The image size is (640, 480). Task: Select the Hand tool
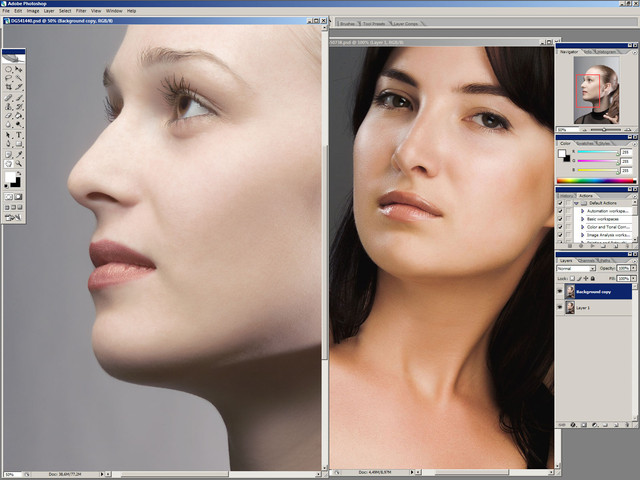[9, 164]
